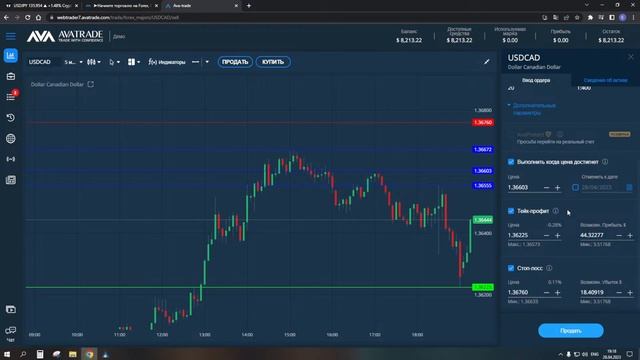Open the chart layout grid dropdown
640x360 pixels.
coord(134,62)
